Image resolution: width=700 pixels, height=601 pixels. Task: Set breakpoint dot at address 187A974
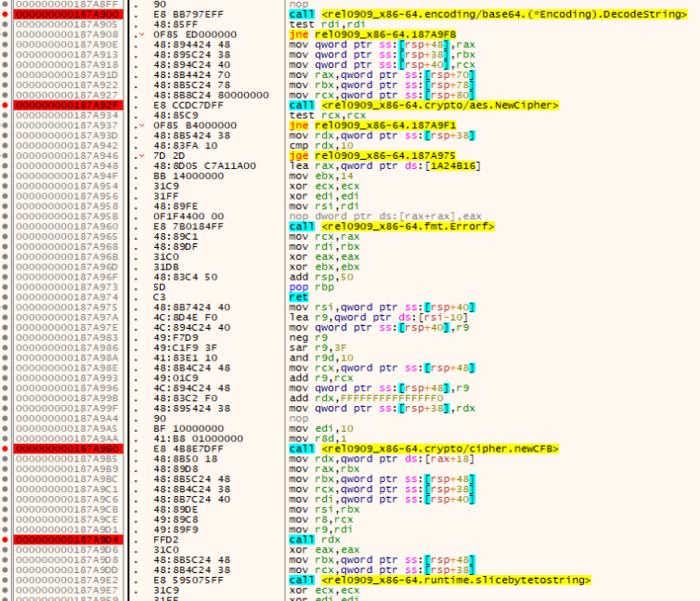pyautogui.click(x=5, y=297)
